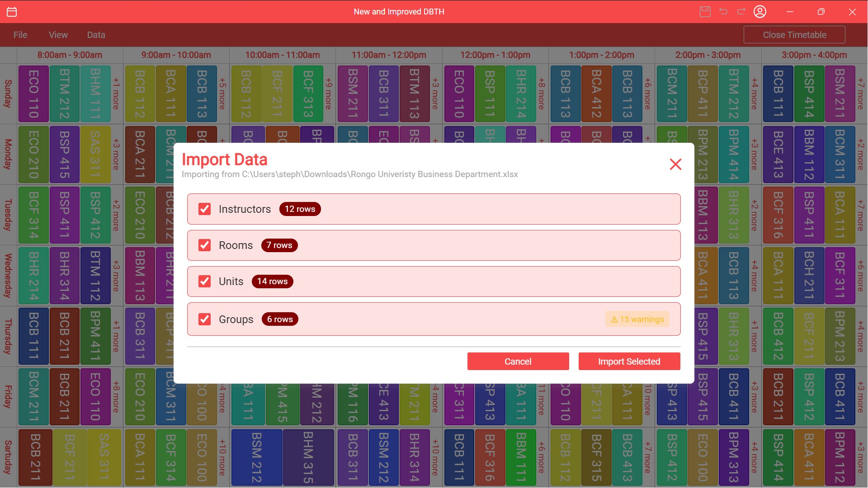The image size is (868, 488).
Task: Click the calendar app icon in title bar
Action: point(12,12)
